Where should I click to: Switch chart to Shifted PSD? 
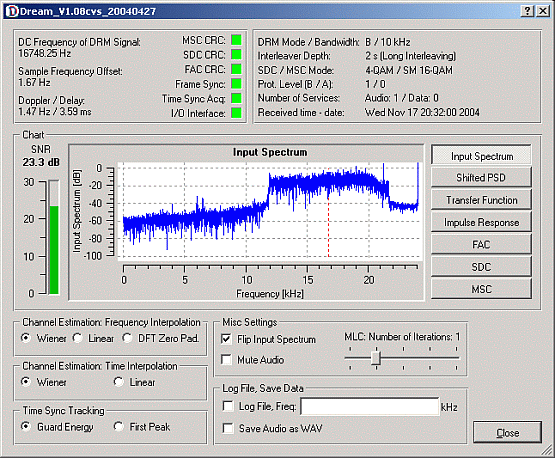tap(481, 177)
